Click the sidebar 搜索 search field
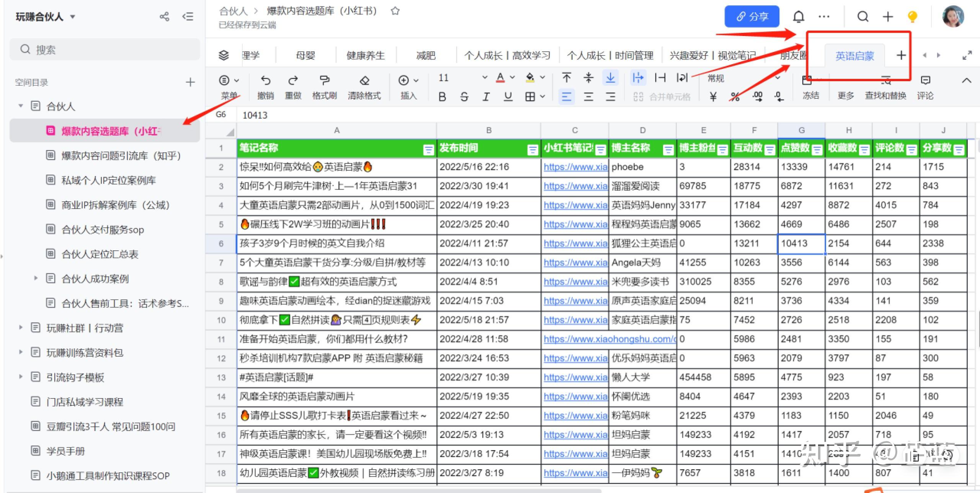Screen dimensions: 980x493 coord(105,50)
